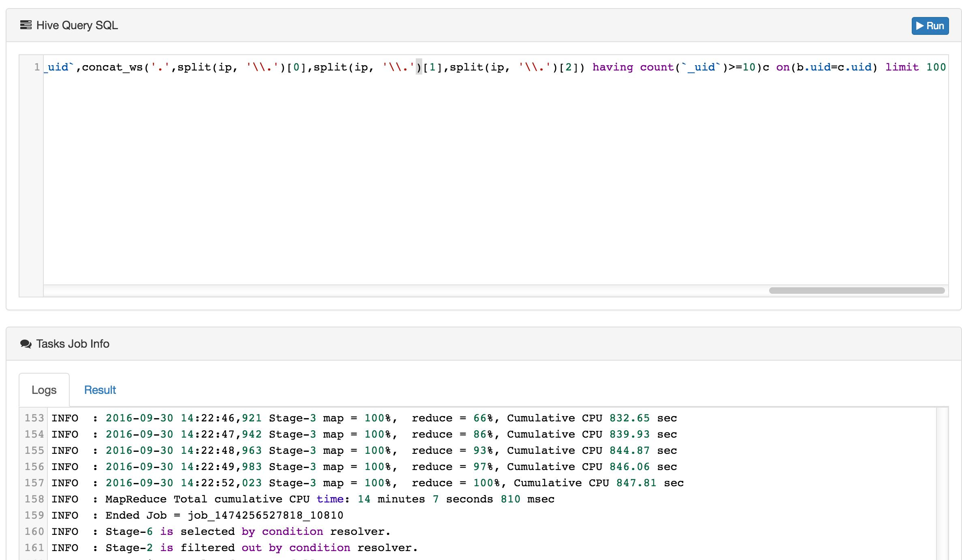The height and width of the screenshot is (560, 962).
Task: Click 'Stage-6 is selected by condition resolver' line
Action: point(221,532)
